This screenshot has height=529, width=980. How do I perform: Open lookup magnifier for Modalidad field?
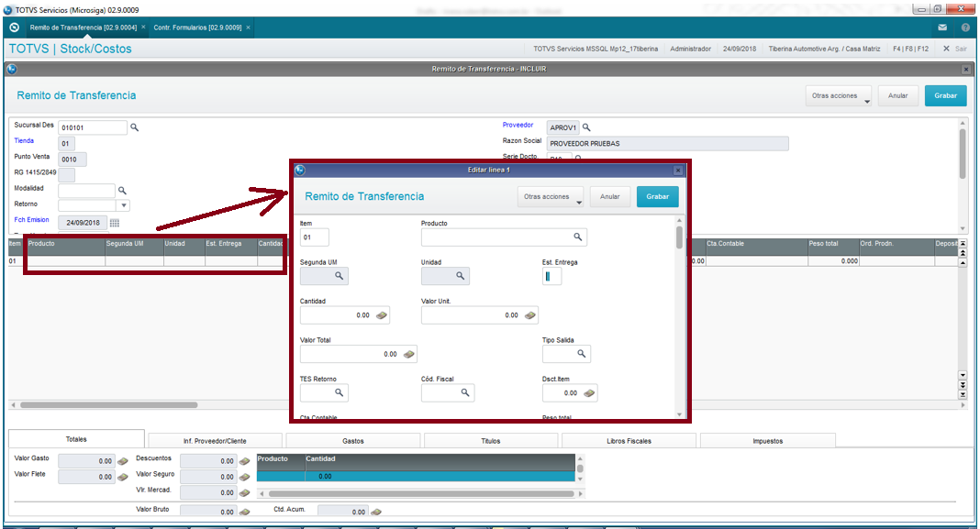tap(123, 191)
